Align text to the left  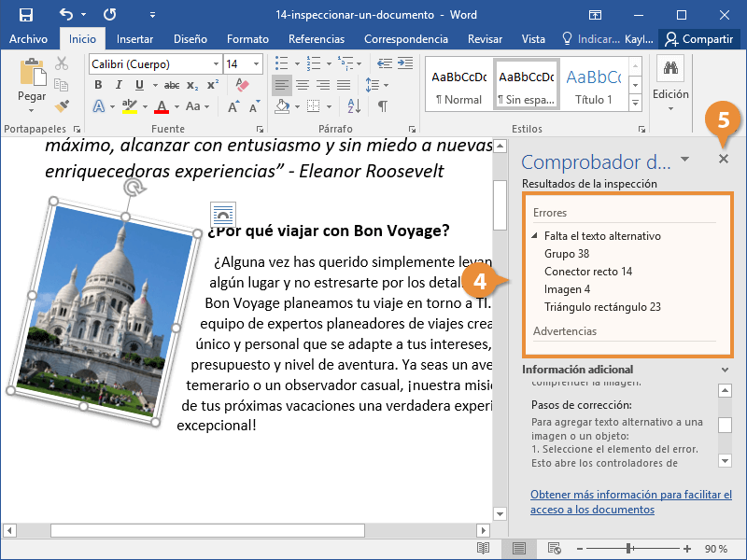tap(282, 85)
